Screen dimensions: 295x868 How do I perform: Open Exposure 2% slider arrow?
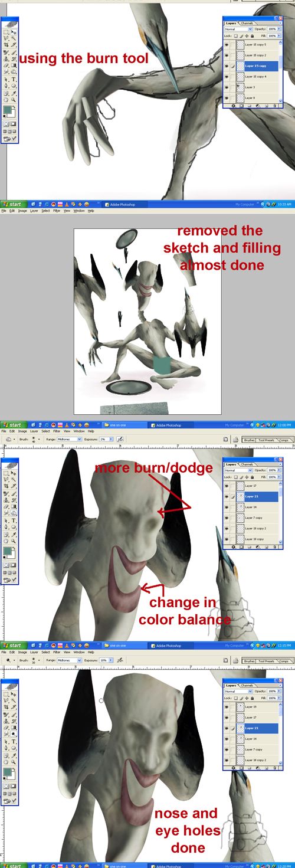[x=111, y=439]
